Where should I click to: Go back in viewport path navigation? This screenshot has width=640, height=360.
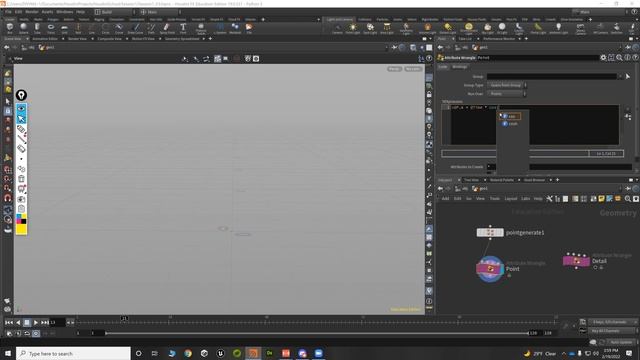(x=7, y=47)
